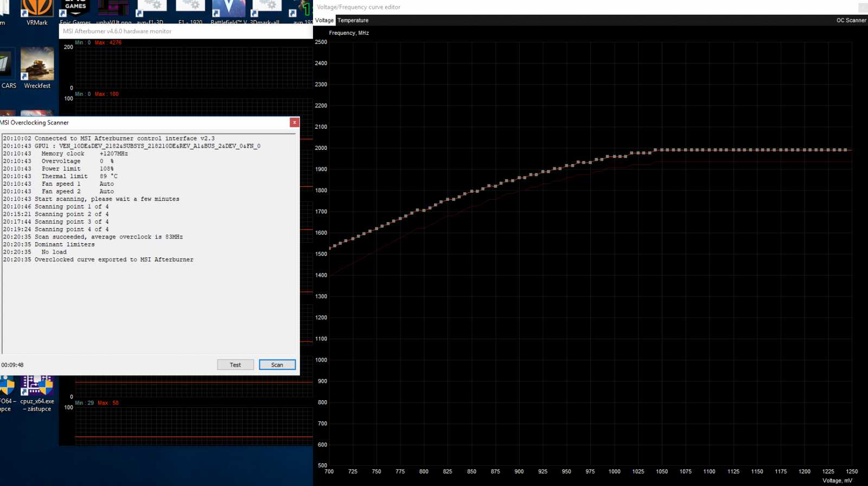Viewport: 868px width, 486px height.
Task: Switch to the Voltage tab in curve editor
Action: point(324,20)
